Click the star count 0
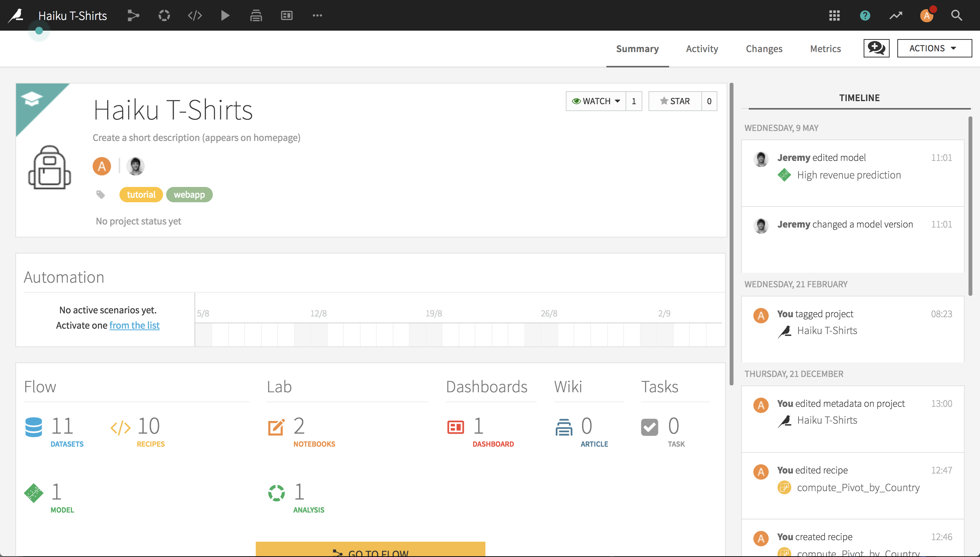The height and width of the screenshot is (557, 980). [709, 101]
